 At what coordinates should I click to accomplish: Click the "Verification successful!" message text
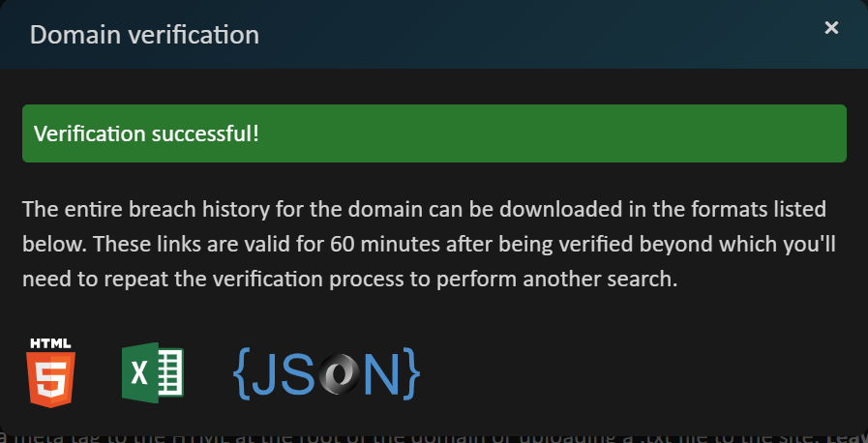coord(146,133)
